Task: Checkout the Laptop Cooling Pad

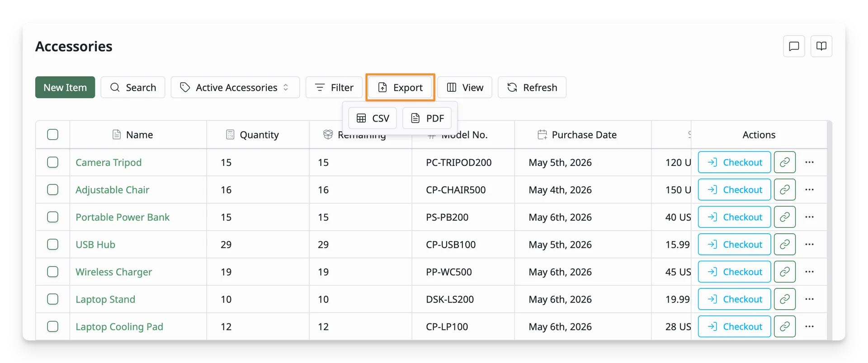Action: (734, 326)
